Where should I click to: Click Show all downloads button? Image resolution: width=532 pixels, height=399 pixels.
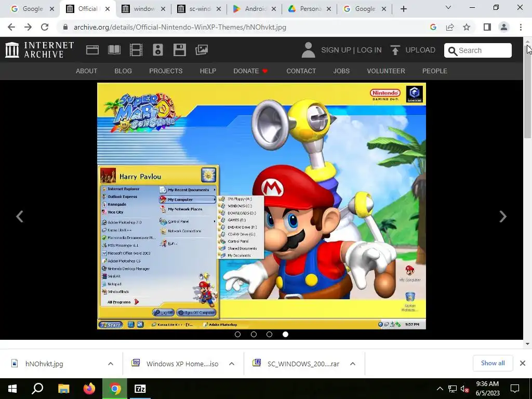[493, 363]
